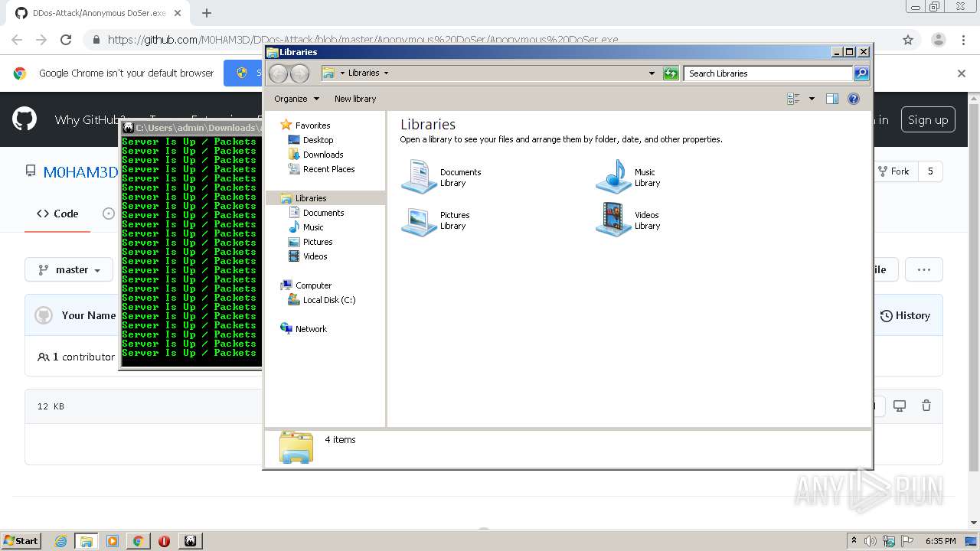This screenshot has width=980, height=551.
Task: Change view with the views icon
Action: coord(793,99)
